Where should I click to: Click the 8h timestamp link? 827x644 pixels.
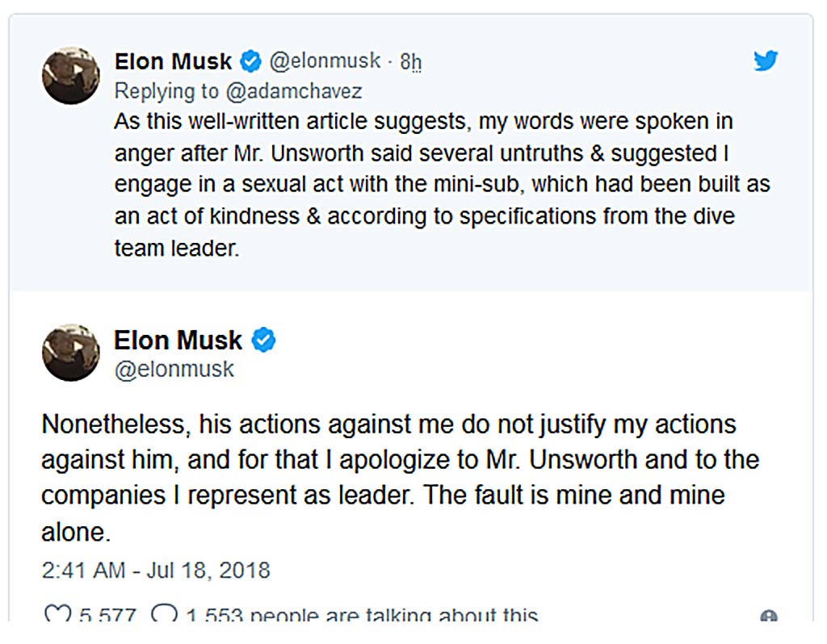click(x=410, y=61)
